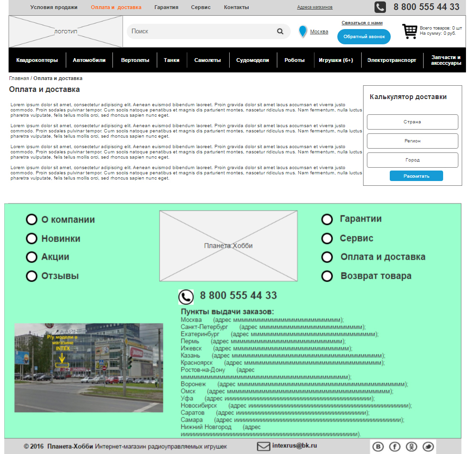Open Гарантия top menu item
The height and width of the screenshot is (454, 476).
coord(166,7)
